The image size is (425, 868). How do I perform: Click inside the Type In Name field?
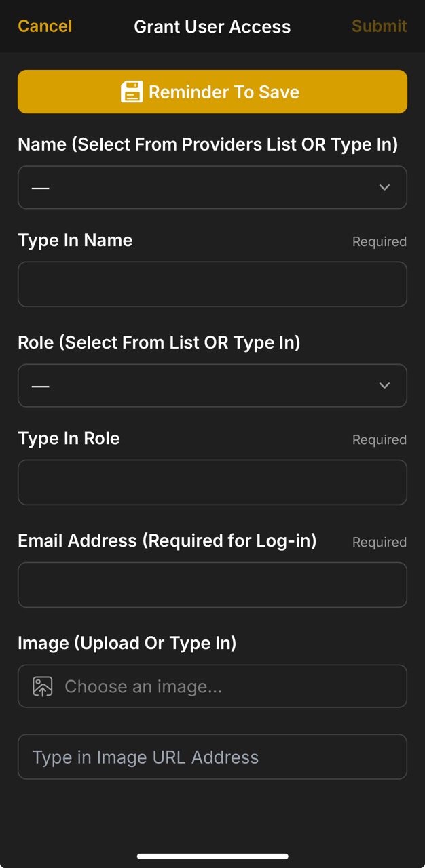pos(212,284)
